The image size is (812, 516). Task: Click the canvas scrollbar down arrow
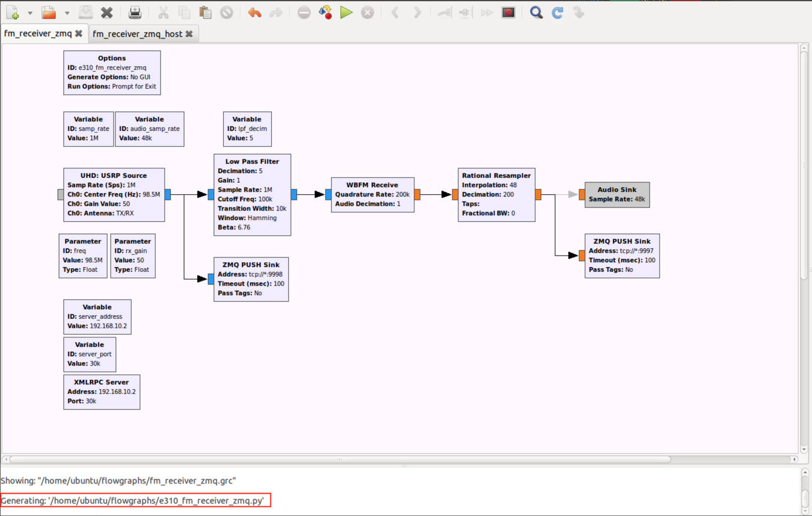tap(804, 449)
